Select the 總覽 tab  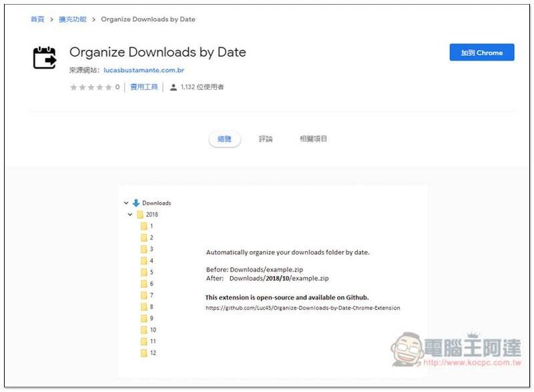pyautogui.click(x=224, y=139)
